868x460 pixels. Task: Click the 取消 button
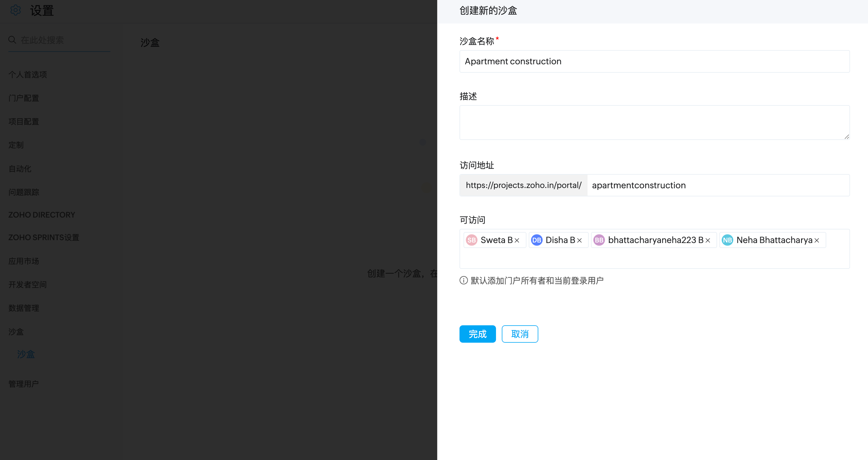pyautogui.click(x=519, y=334)
